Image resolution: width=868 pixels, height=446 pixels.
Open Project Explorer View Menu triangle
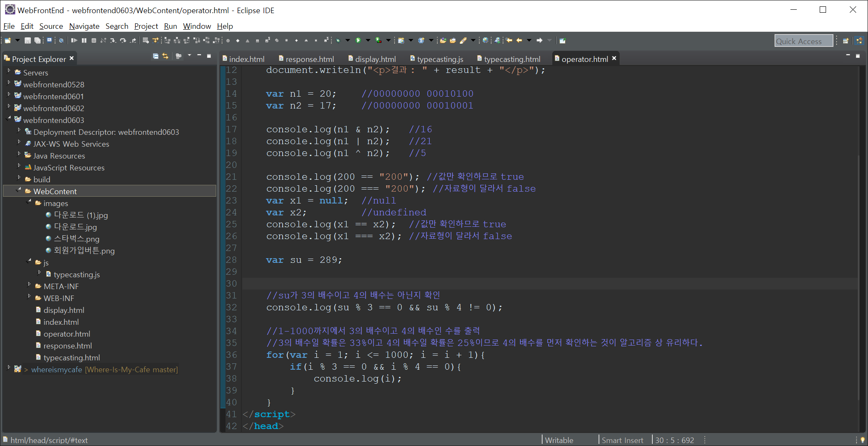point(189,55)
